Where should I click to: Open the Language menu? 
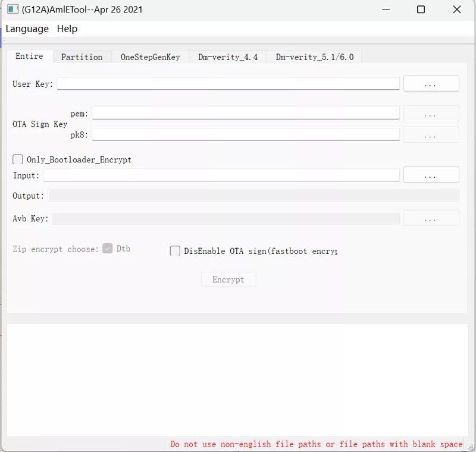pos(27,29)
